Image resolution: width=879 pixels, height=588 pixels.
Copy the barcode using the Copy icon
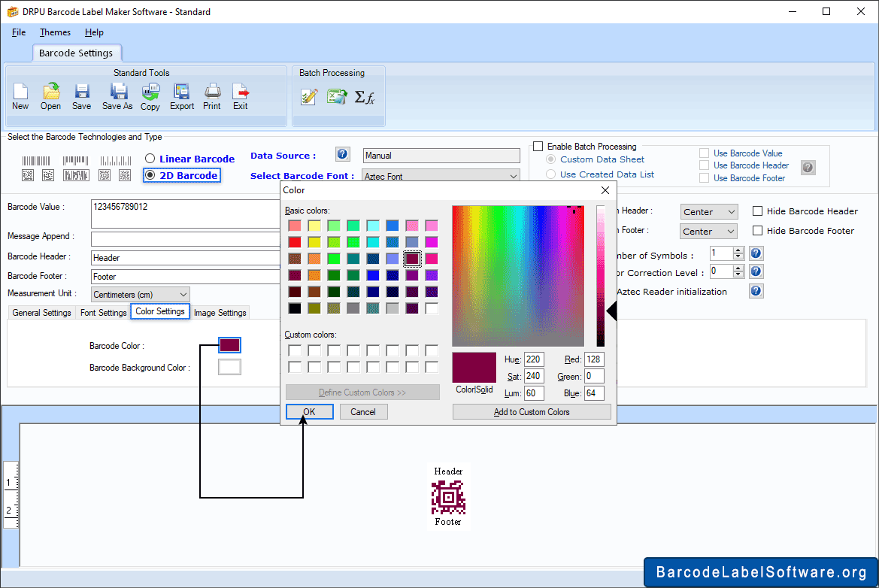pos(150,96)
